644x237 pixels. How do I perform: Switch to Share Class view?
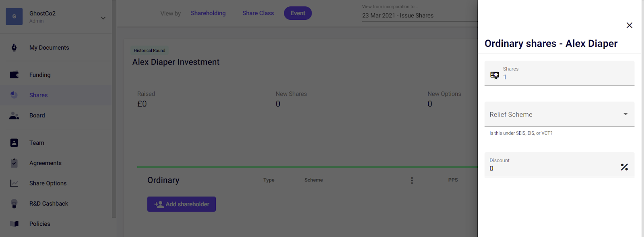tap(258, 13)
